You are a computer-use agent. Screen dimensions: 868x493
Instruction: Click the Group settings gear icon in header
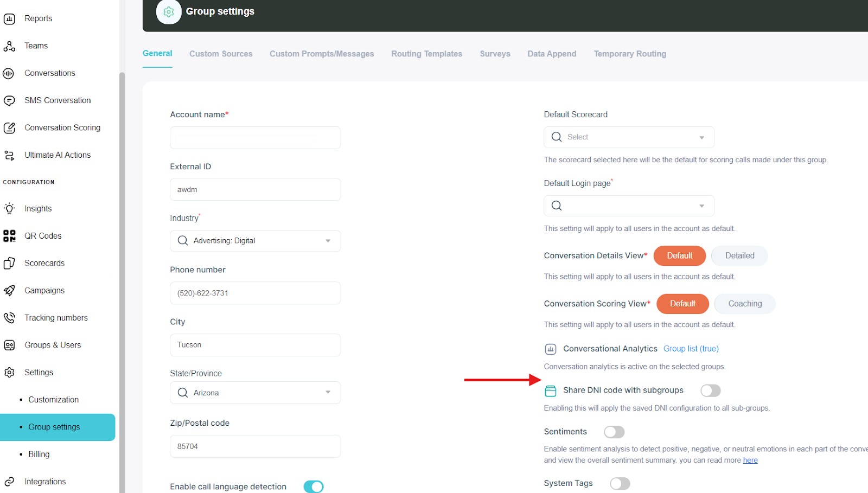(x=169, y=12)
